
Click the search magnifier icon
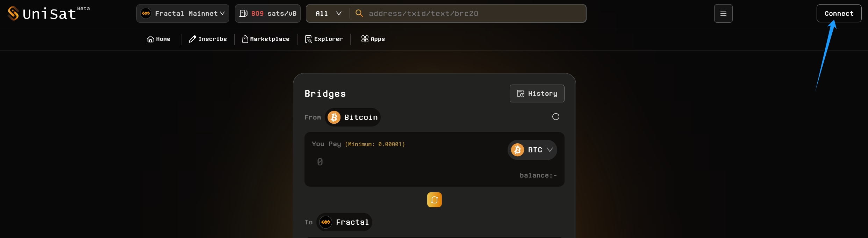click(x=359, y=13)
